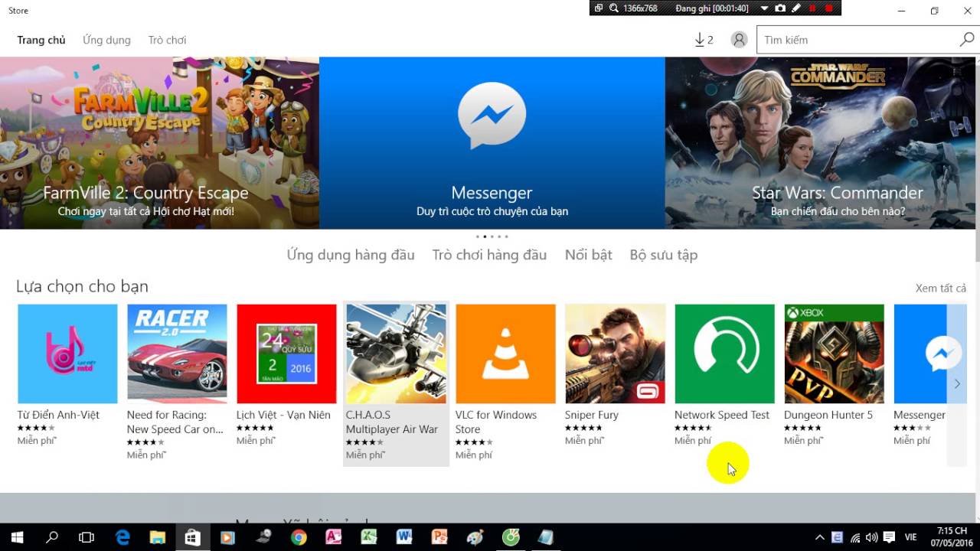The height and width of the screenshot is (551, 980).
Task: Open Trò chơi hàng đầu section
Action: [489, 255]
